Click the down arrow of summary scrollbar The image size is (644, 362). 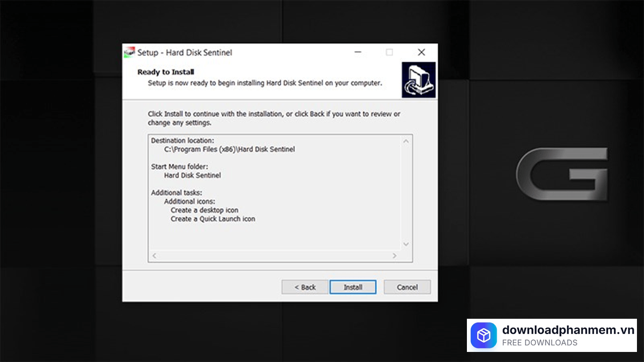click(x=406, y=244)
